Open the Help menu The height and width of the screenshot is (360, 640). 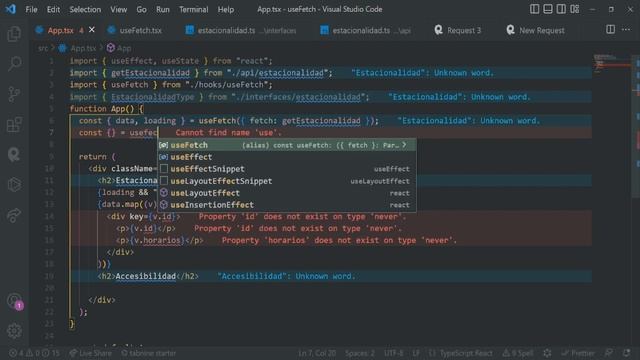click(x=226, y=9)
